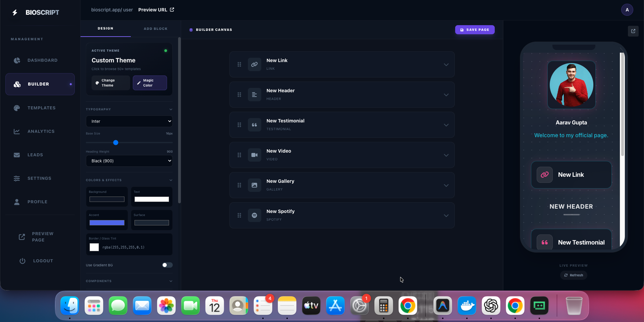Open the ChatGPT app from the dock
This screenshot has height=322, width=644.
click(x=491, y=306)
